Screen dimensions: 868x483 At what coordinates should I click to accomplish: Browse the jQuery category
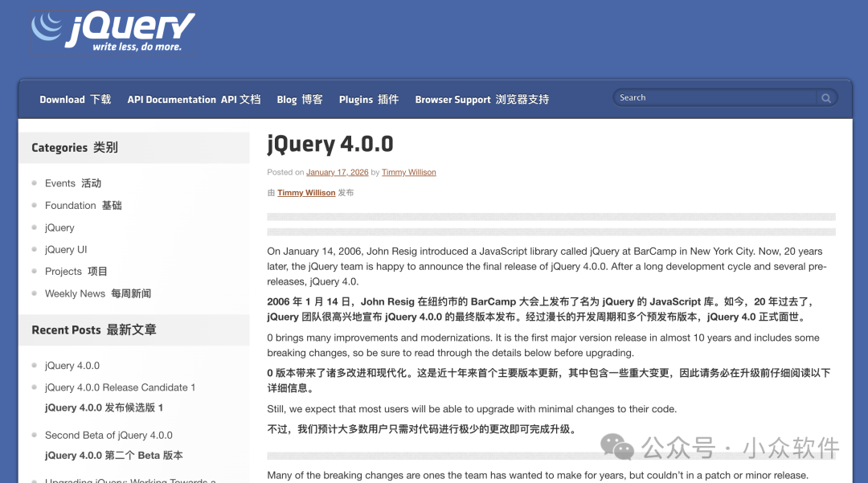point(59,227)
